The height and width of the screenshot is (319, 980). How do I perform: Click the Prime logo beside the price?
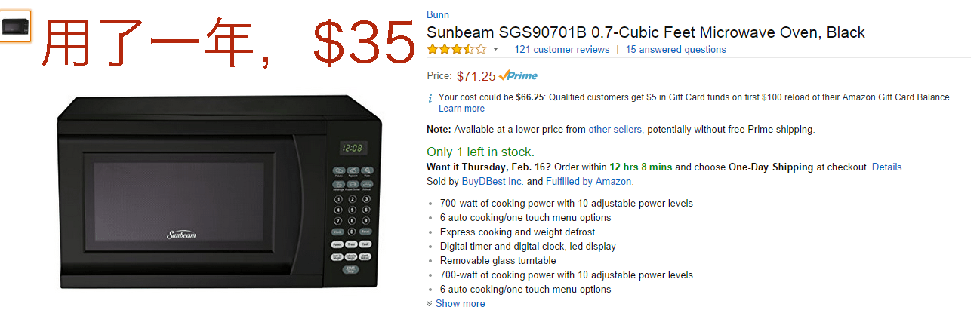tap(519, 75)
